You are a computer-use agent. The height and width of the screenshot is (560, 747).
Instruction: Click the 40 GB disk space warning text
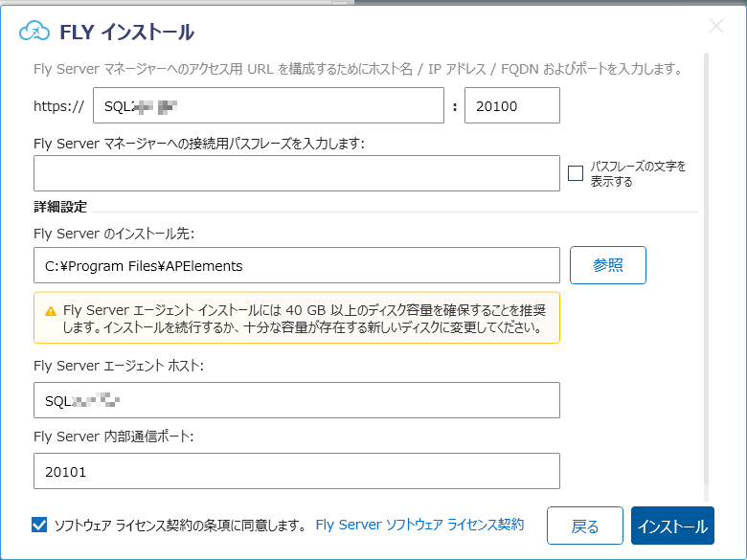pyautogui.click(x=305, y=319)
